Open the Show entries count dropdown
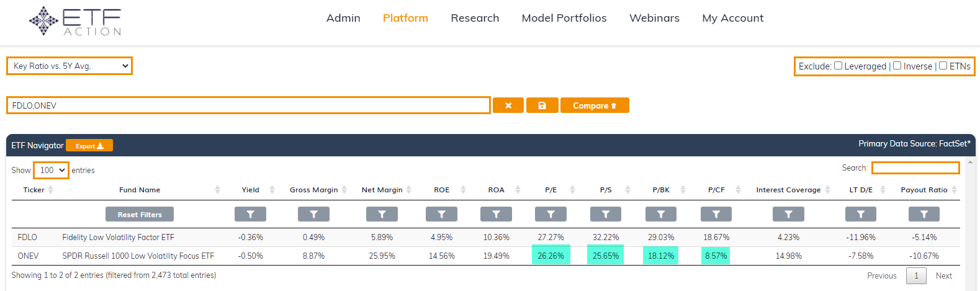The width and height of the screenshot is (980, 291). 51,170
